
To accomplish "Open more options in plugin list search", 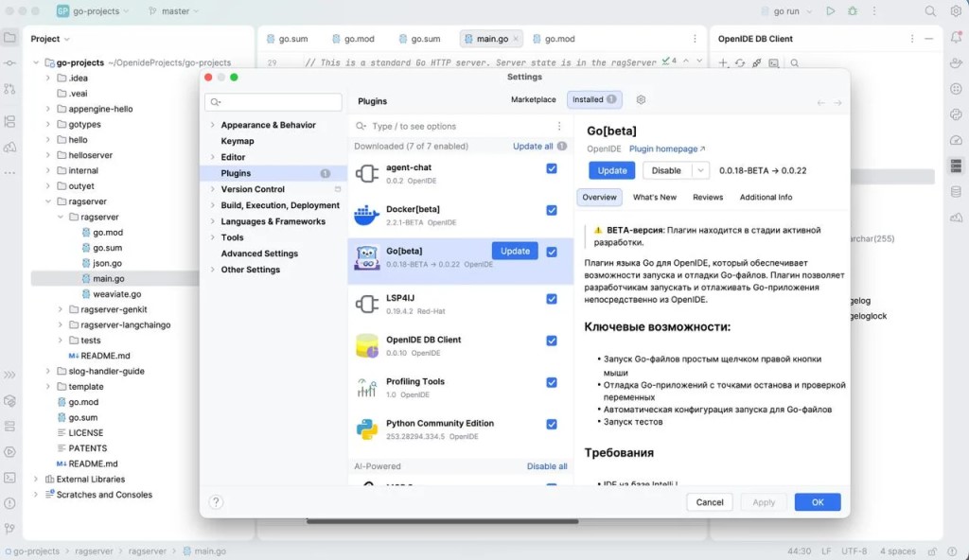I will pyautogui.click(x=559, y=126).
